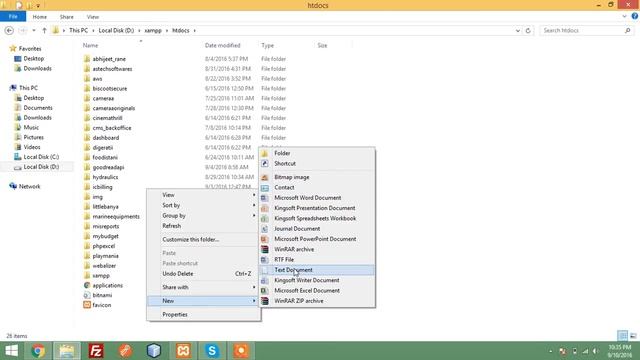The image size is (640, 360).
Task: Expand the Group by submenu
Action: pos(203,216)
